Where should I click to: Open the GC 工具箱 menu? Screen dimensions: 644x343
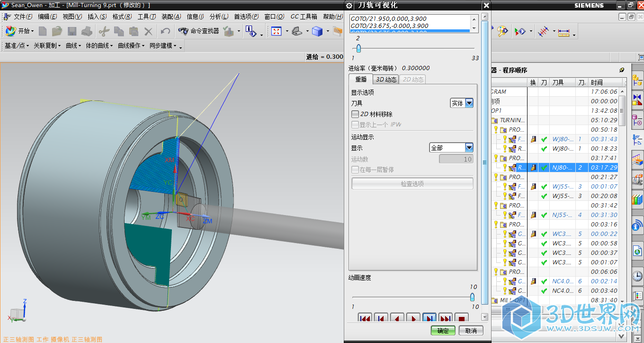coord(304,17)
